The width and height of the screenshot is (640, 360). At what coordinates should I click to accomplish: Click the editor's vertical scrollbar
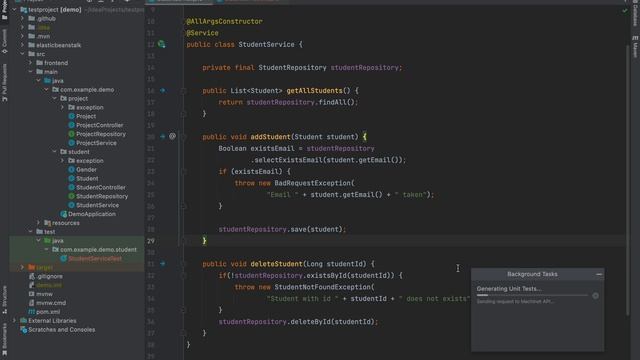tap(628, 180)
